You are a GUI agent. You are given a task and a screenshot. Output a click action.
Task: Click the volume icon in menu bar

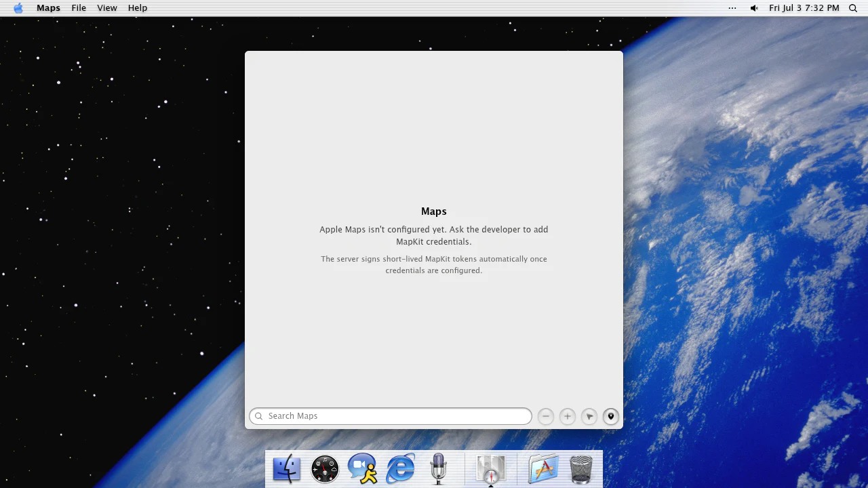(x=754, y=8)
